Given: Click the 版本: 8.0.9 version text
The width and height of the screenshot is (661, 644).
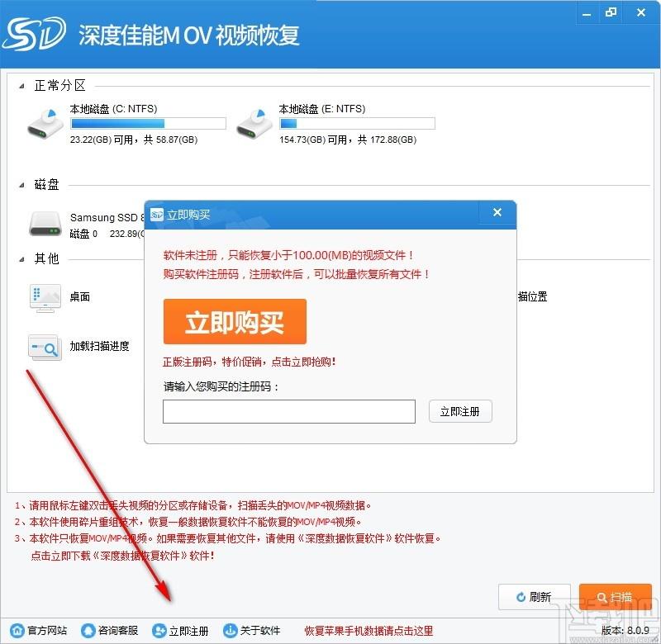Looking at the screenshot, I should (x=625, y=631).
